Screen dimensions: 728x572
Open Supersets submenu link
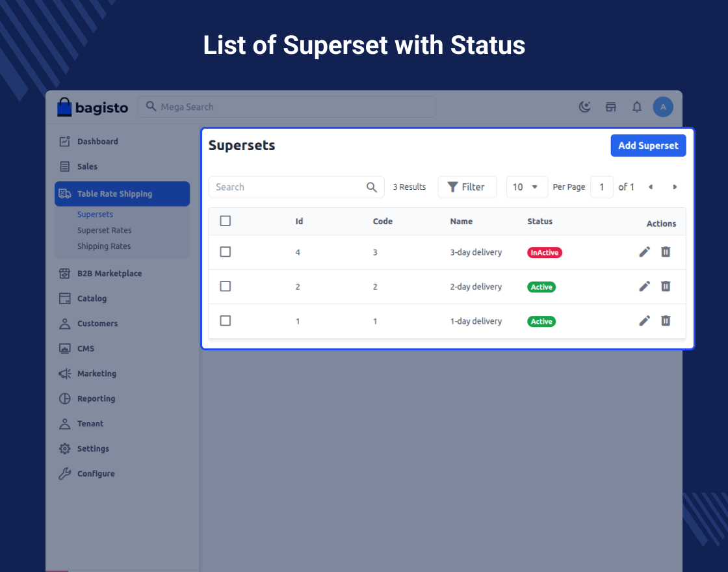[95, 214]
